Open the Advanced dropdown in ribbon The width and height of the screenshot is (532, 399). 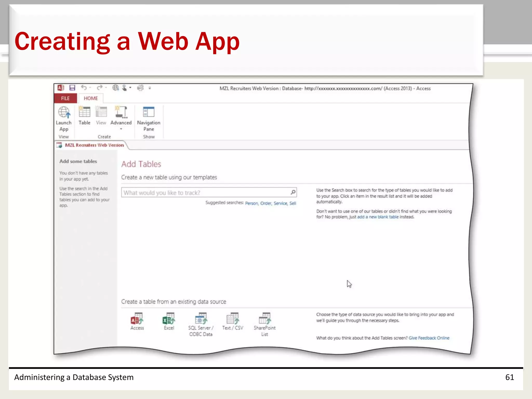pyautogui.click(x=121, y=118)
